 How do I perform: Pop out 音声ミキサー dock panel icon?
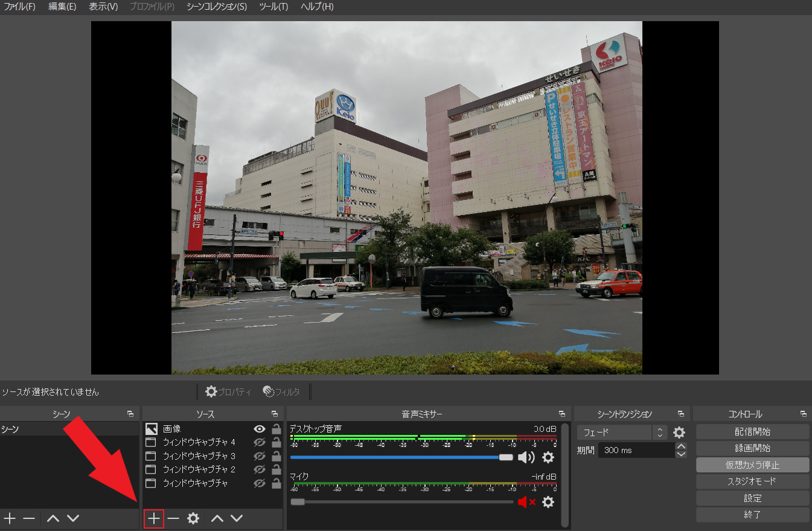tap(562, 414)
